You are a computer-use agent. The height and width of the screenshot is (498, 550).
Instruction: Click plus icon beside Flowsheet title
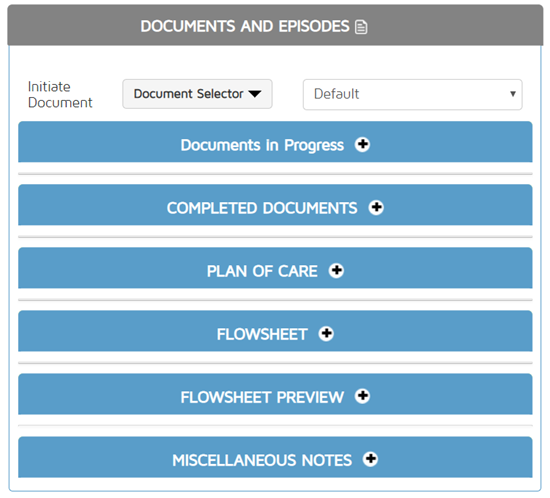point(326,333)
